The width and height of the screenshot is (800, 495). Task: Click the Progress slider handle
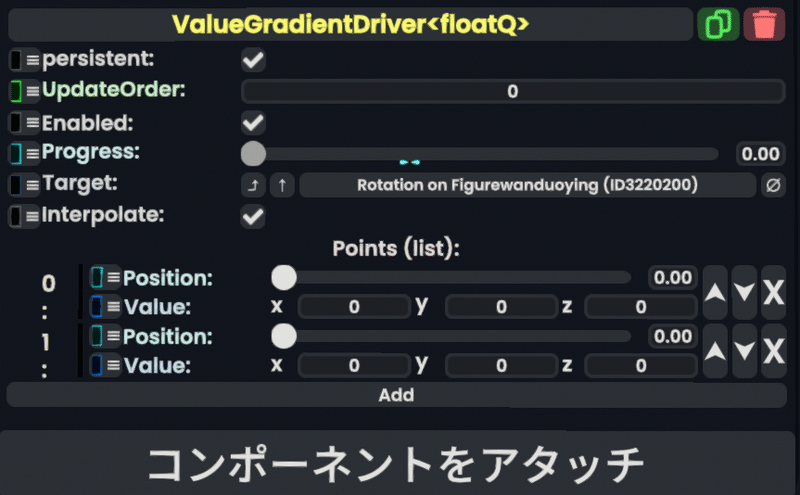[x=254, y=154]
